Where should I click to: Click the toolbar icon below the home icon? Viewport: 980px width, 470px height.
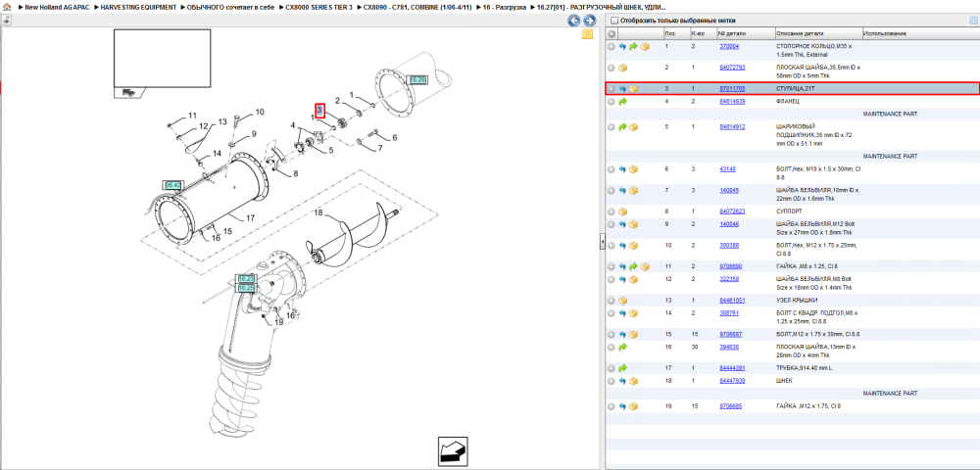coord(6,20)
